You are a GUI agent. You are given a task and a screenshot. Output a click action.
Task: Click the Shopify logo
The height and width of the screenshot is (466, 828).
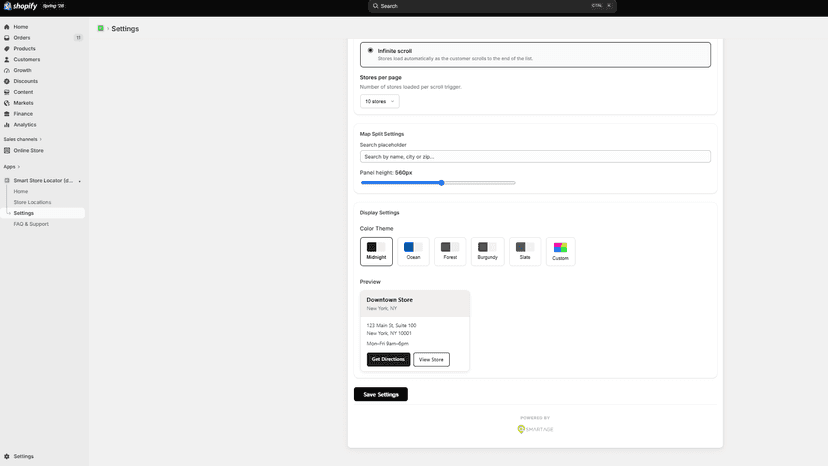click(21, 6)
